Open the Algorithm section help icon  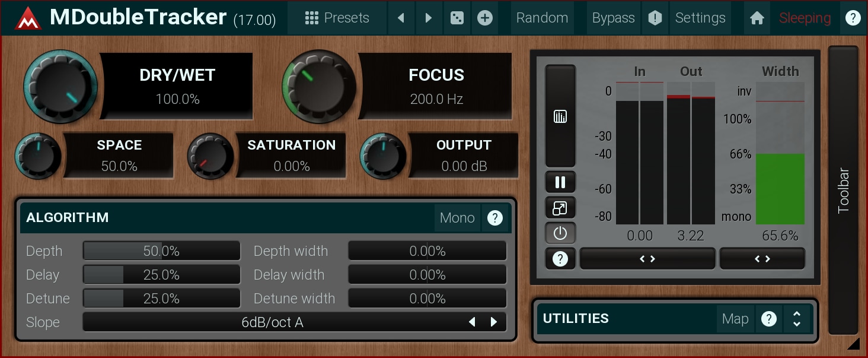pyautogui.click(x=494, y=218)
